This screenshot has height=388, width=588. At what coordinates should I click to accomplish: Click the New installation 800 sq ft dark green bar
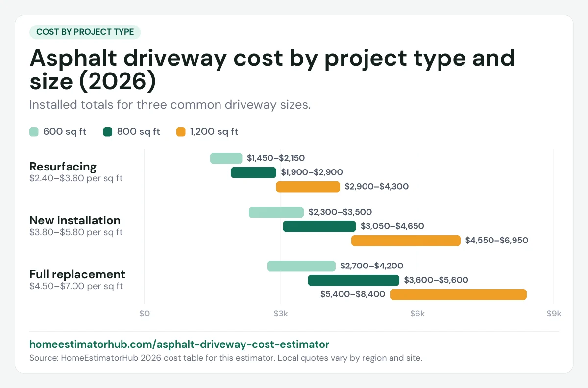point(319,226)
